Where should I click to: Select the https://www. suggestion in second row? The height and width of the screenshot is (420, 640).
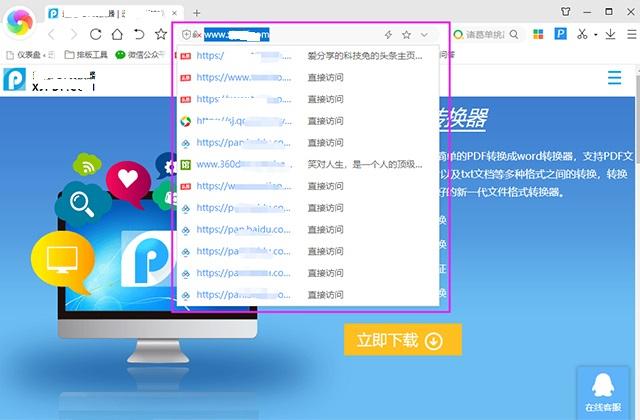pyautogui.click(x=308, y=78)
